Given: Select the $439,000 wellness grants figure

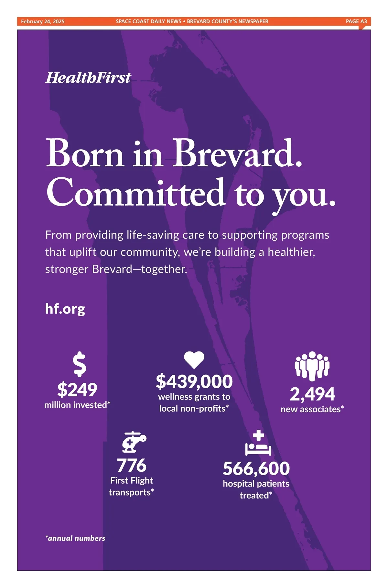Looking at the screenshot, I should (x=194, y=382).
